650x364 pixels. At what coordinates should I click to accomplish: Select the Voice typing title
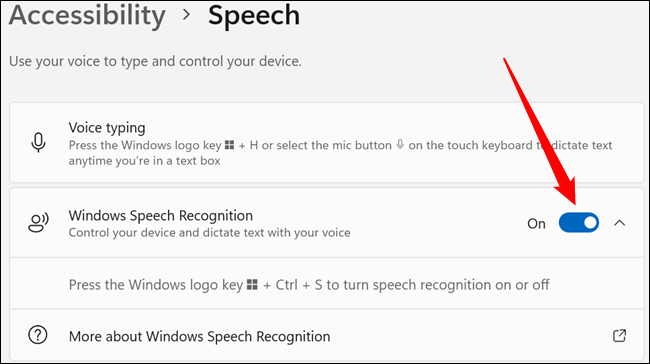coord(107,128)
